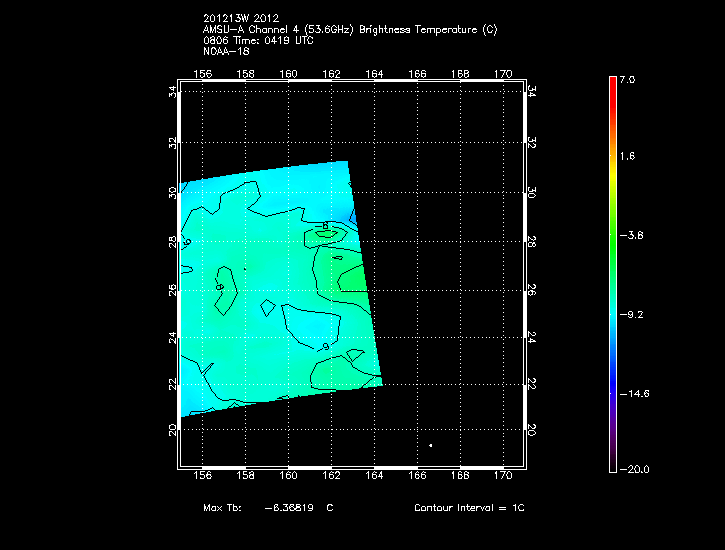Click the small white dot below the swath
Viewport: 725px width, 550px height.
pyautogui.click(x=430, y=445)
